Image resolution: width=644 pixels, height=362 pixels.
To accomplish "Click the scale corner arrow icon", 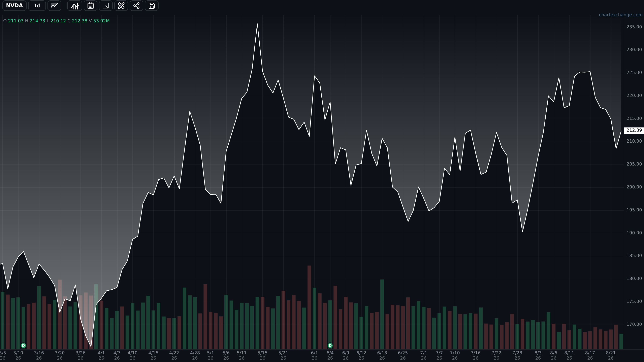I will click(106, 5).
